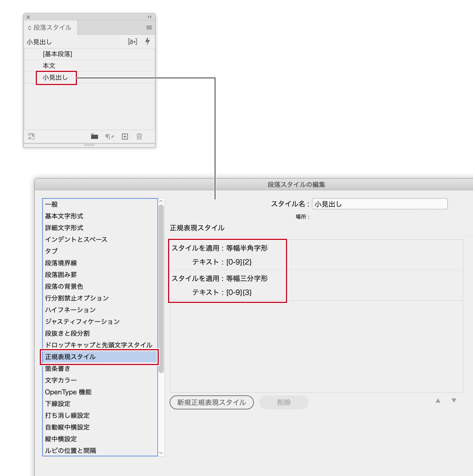Click the category list scrollbar thumb
Screen dimensions: 473x476
coord(161,289)
